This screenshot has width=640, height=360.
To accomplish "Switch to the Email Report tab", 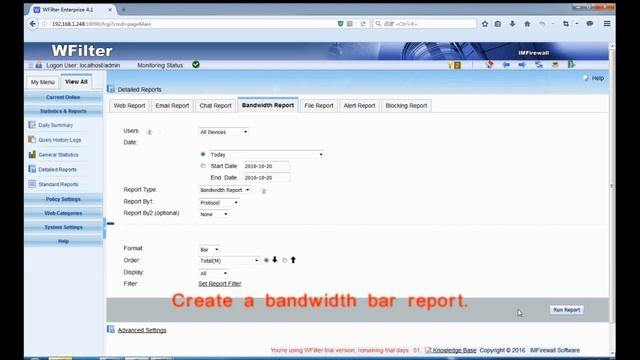I will (172, 105).
